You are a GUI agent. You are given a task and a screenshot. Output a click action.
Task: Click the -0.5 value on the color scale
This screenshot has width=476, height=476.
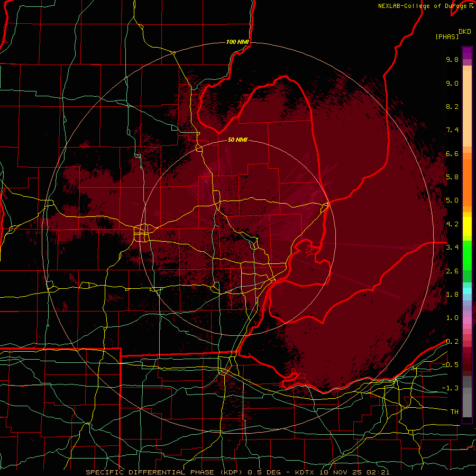pos(450,365)
